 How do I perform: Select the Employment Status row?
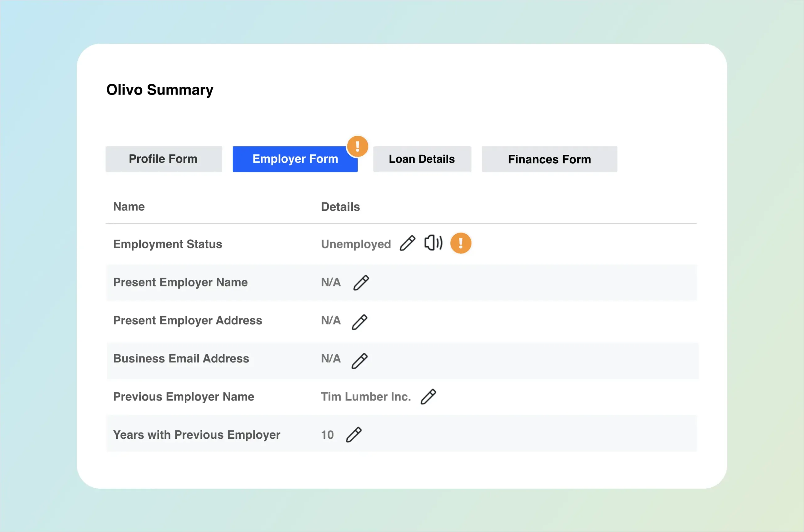(168, 244)
